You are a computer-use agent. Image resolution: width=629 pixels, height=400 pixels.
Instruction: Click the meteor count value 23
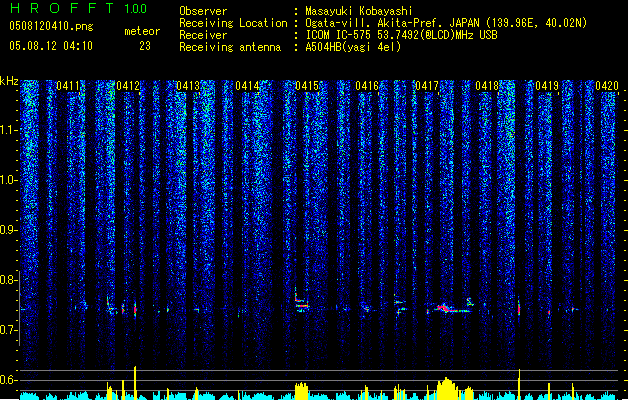(145, 46)
